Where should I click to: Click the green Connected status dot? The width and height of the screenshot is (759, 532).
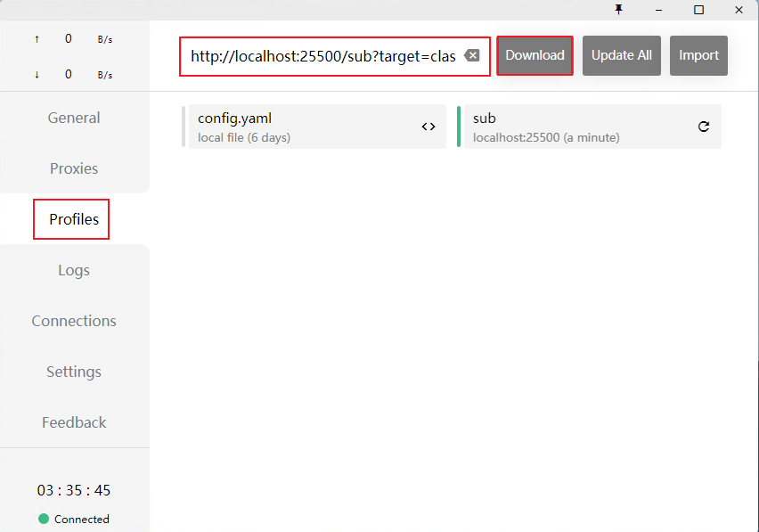click(42, 519)
